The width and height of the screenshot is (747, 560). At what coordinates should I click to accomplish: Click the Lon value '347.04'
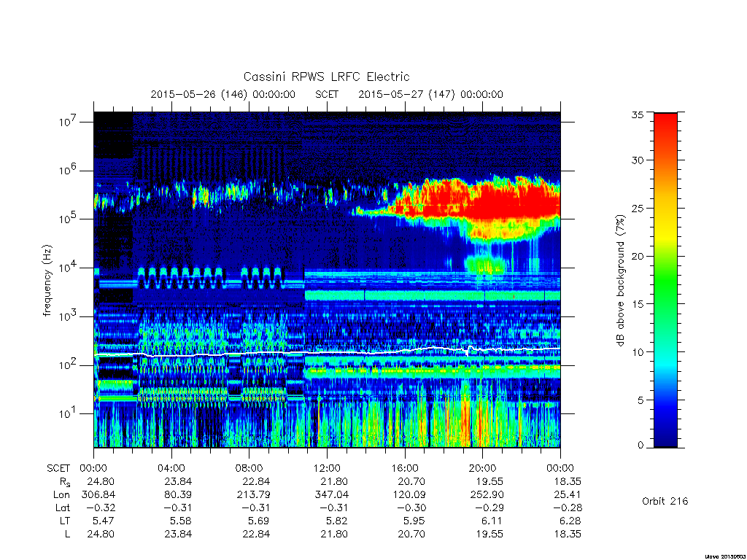click(x=332, y=495)
